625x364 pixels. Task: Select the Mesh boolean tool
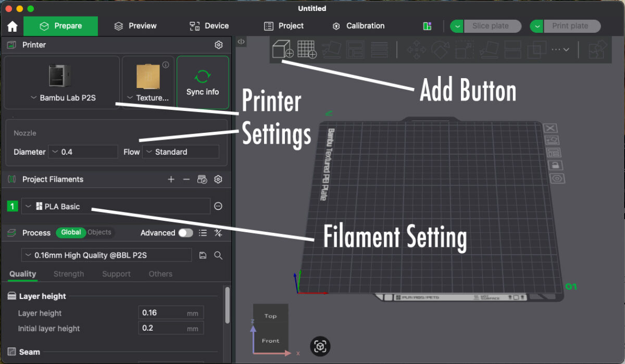click(x=536, y=50)
